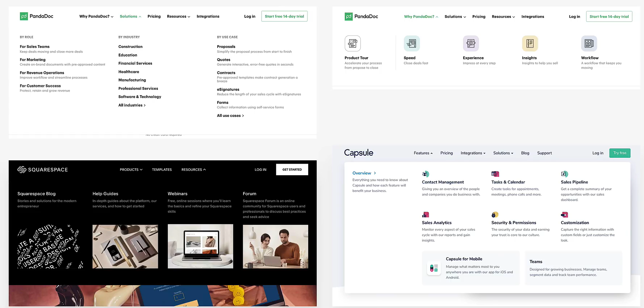644x308 pixels.
Task: Click the Sales Analytics icon
Action: coord(426,215)
